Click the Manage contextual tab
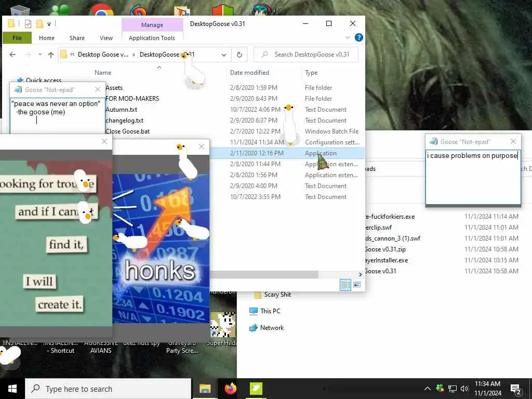The width and height of the screenshot is (532, 399). pyautogui.click(x=152, y=25)
